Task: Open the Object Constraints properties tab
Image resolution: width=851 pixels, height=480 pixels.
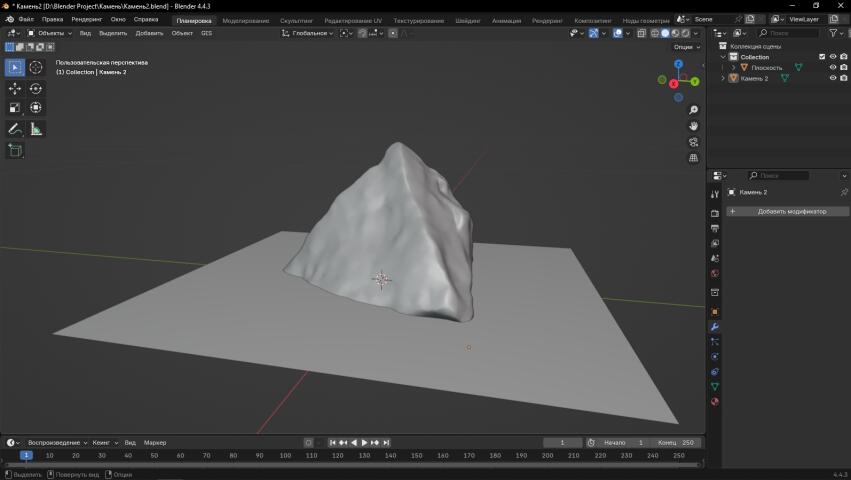Action: 715,372
